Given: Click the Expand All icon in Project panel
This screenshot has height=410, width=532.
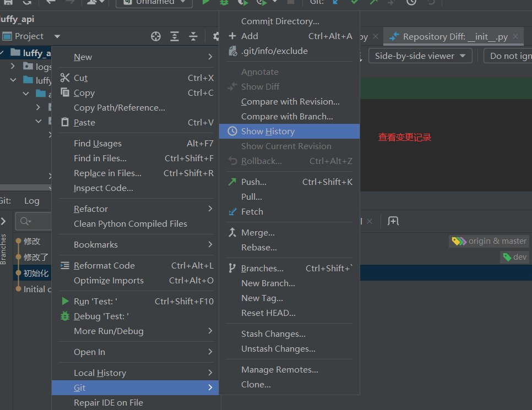Looking at the screenshot, I should [x=175, y=36].
